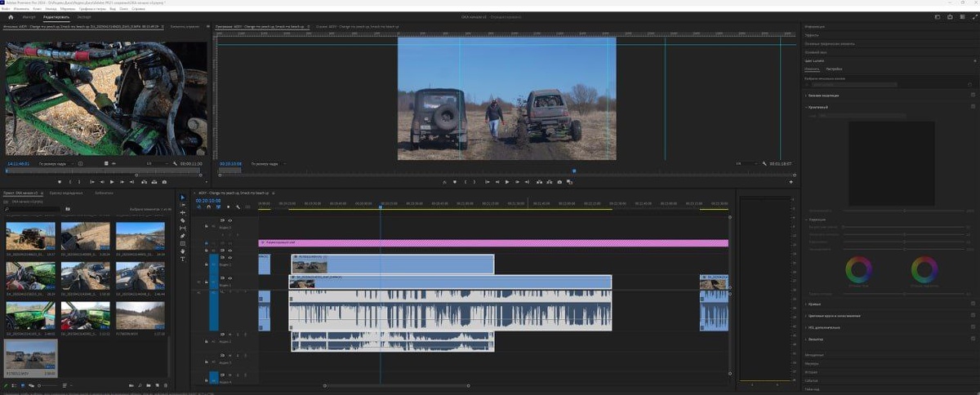Play the Source monitor clip
Viewport: 980px width, 395px height.
coord(111,181)
